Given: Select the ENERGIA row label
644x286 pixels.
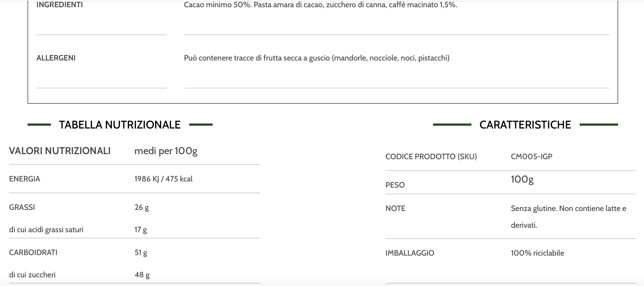Looking at the screenshot, I should pyautogui.click(x=24, y=179).
